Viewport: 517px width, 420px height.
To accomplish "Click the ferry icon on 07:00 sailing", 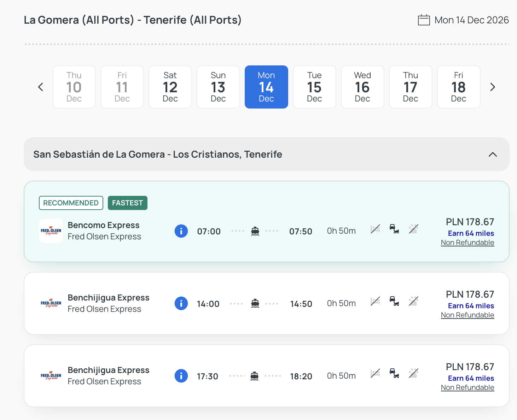I will coord(255,231).
